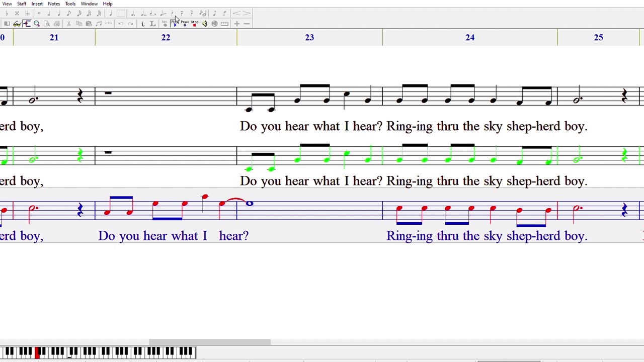Viewport: 644px width, 362px height.
Task: Cut selection with scissors icon
Action: (69, 24)
